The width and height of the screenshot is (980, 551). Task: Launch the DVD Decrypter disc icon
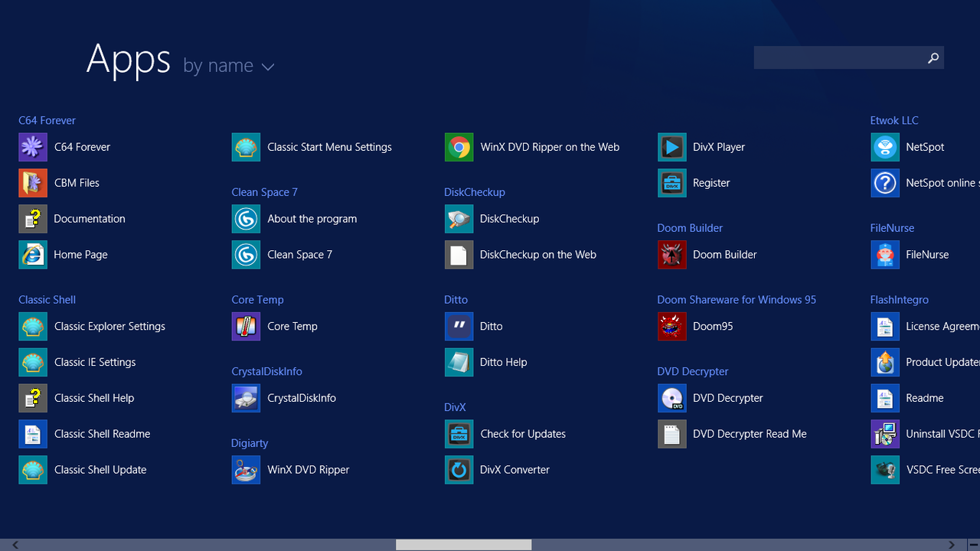coord(671,398)
